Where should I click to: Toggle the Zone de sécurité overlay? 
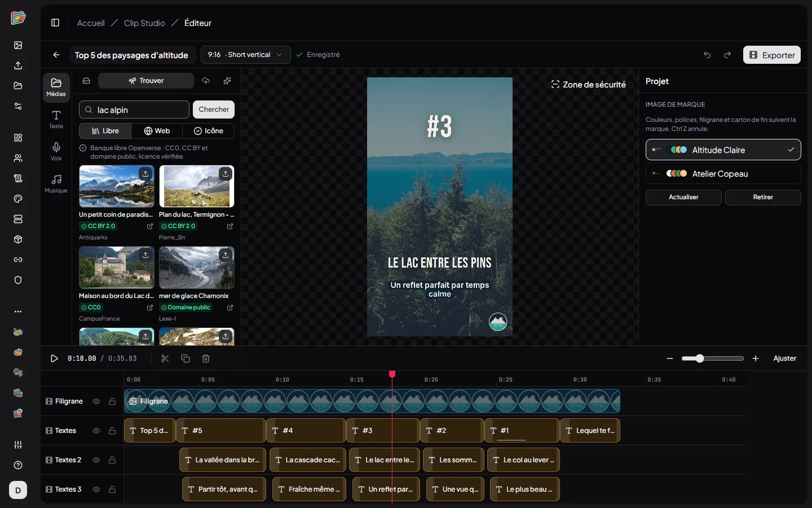(588, 85)
